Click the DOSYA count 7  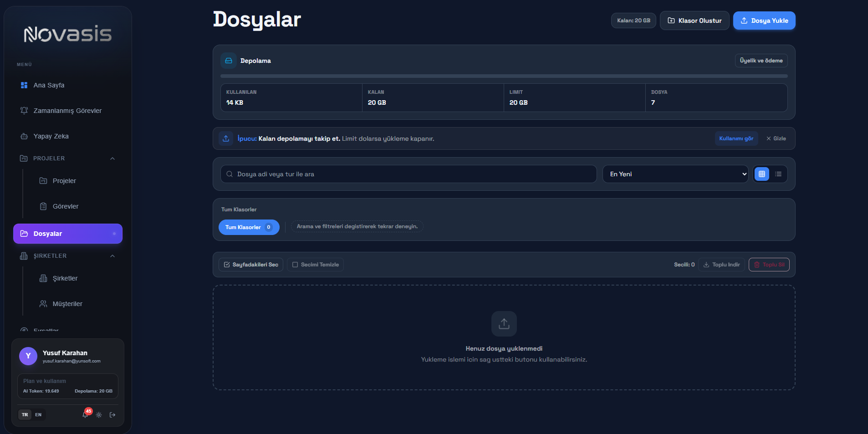tap(653, 102)
